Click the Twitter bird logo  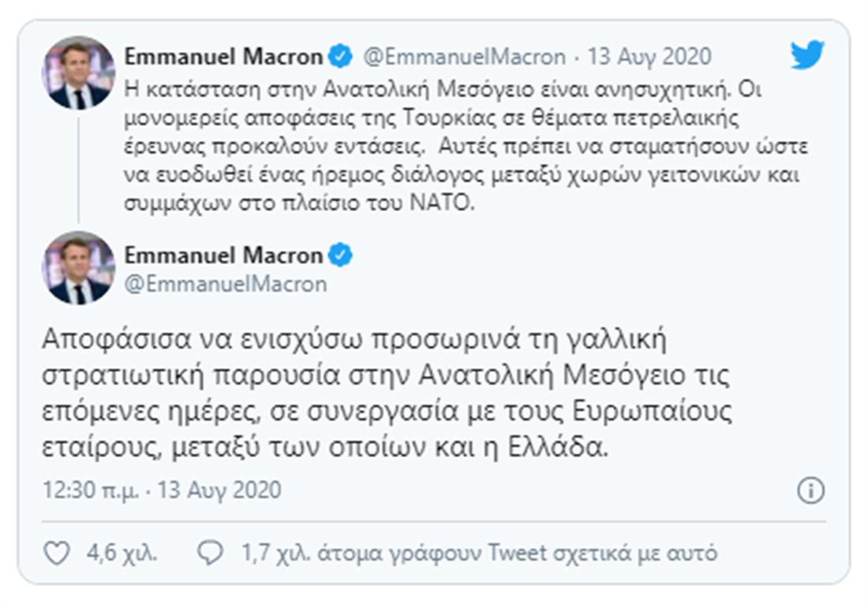point(807,55)
